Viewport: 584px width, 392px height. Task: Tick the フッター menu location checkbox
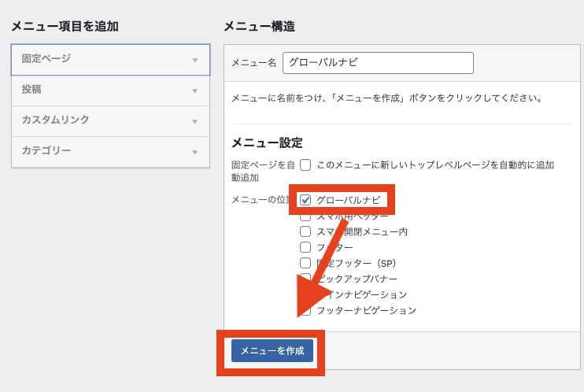coord(305,247)
